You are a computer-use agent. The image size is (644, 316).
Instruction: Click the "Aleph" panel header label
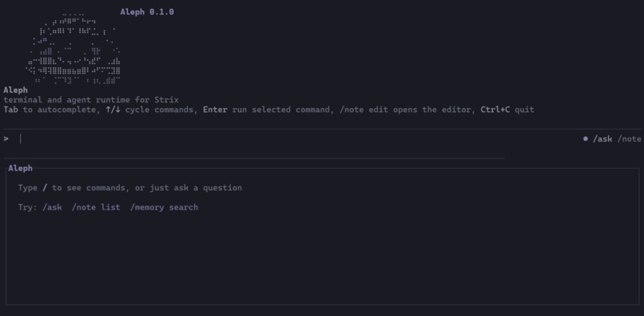20,168
